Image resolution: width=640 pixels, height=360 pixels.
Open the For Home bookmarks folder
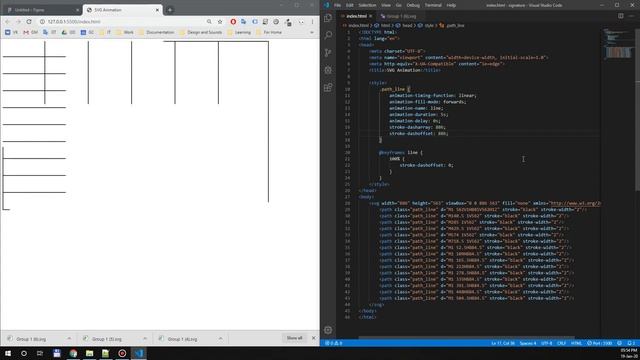(269, 32)
